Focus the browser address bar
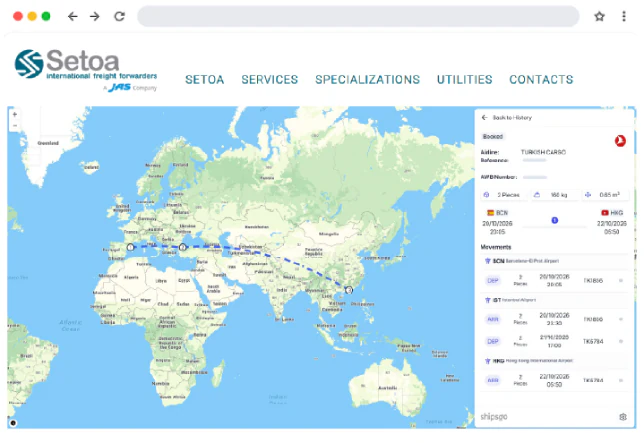 coord(358,16)
